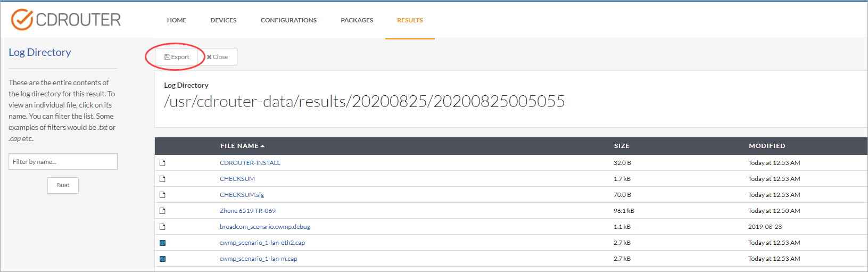
Task: Reset the file name filter
Action: tap(63, 185)
